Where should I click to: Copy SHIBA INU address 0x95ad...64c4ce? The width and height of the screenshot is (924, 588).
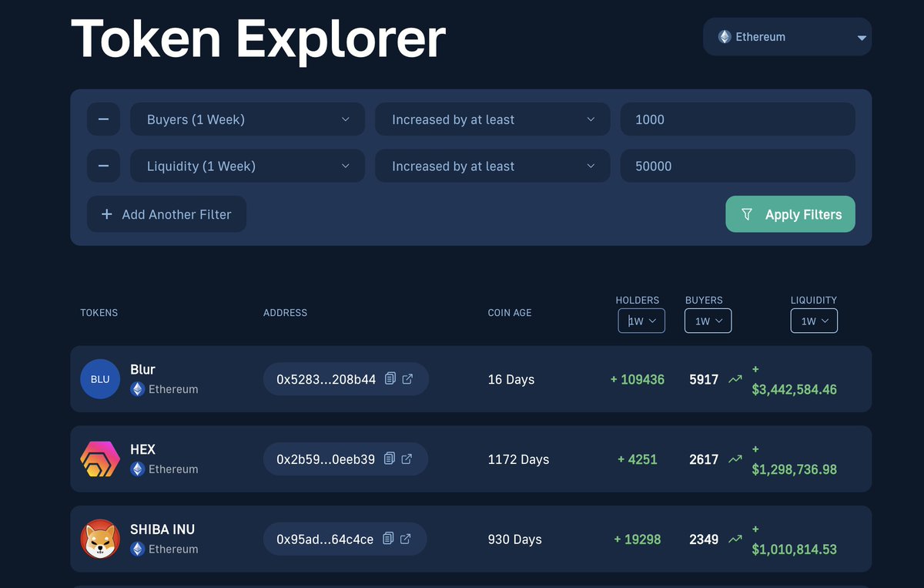388,539
